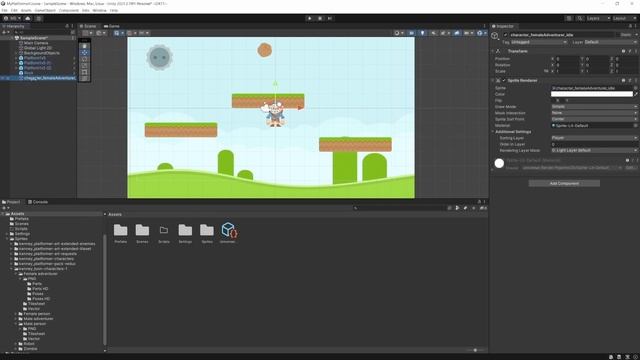This screenshot has width=640, height=360.
Task: Click the Add Component button
Action: pos(564,184)
